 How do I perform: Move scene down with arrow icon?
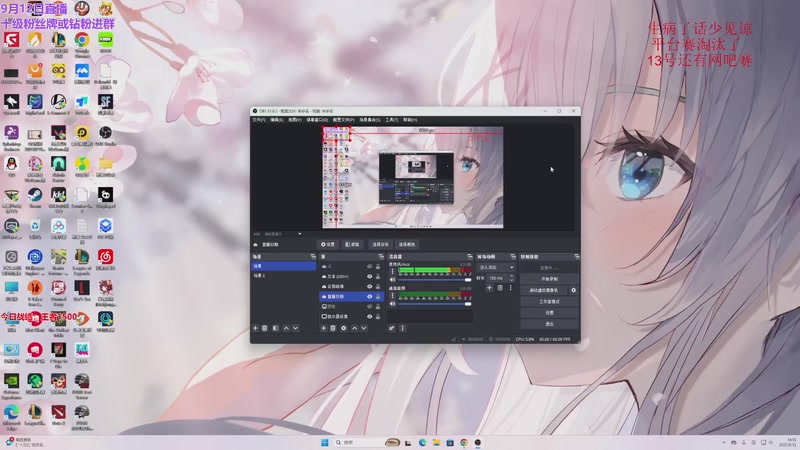coord(295,328)
